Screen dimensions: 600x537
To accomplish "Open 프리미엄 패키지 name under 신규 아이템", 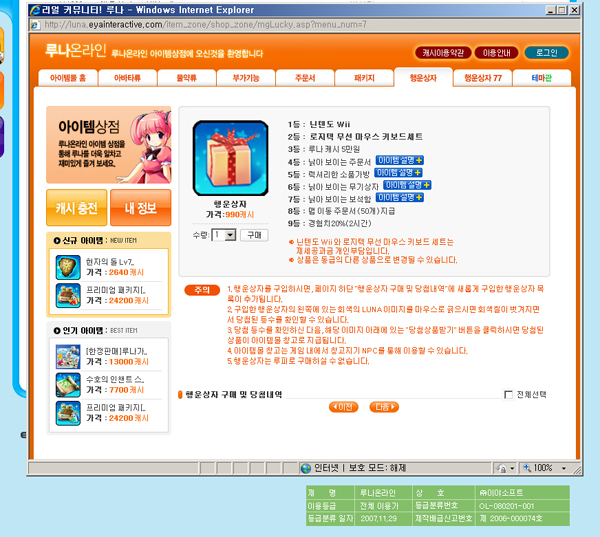I will pos(116,290).
